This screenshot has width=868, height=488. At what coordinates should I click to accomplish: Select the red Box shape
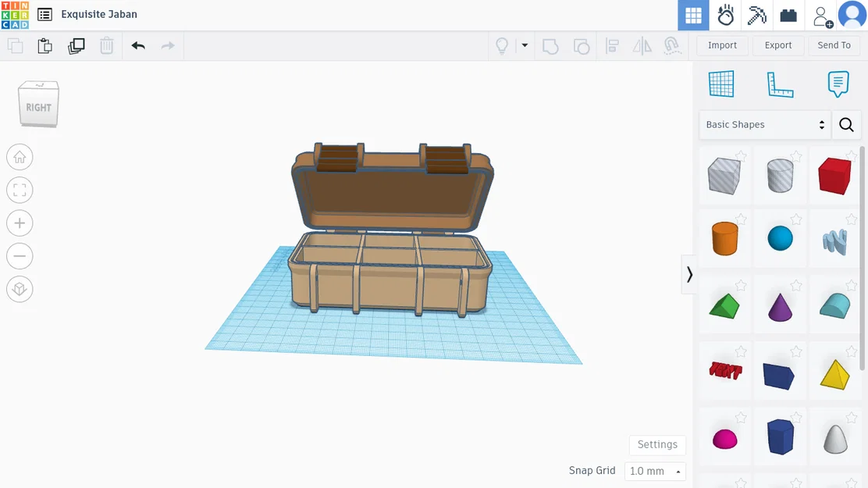tap(834, 176)
